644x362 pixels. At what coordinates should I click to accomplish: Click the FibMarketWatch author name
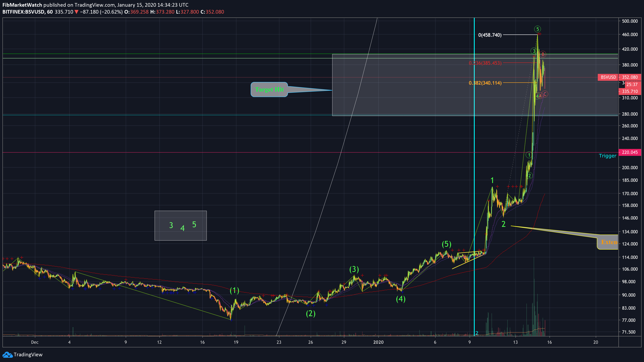[22, 5]
